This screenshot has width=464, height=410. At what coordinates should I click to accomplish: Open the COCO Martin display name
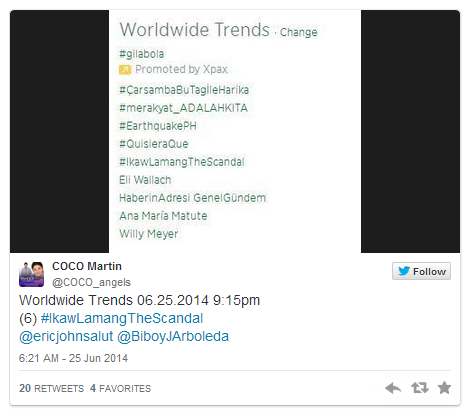87,266
